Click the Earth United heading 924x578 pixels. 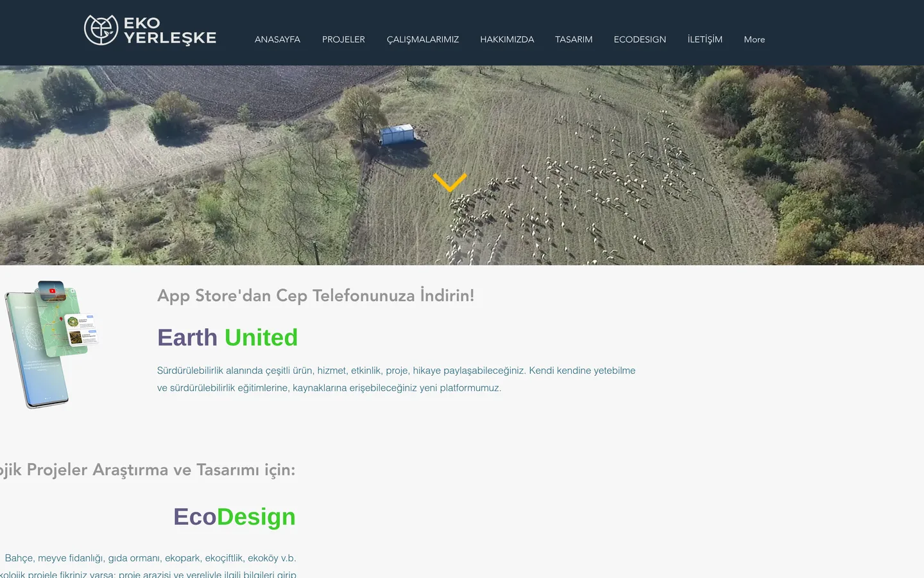[228, 337]
